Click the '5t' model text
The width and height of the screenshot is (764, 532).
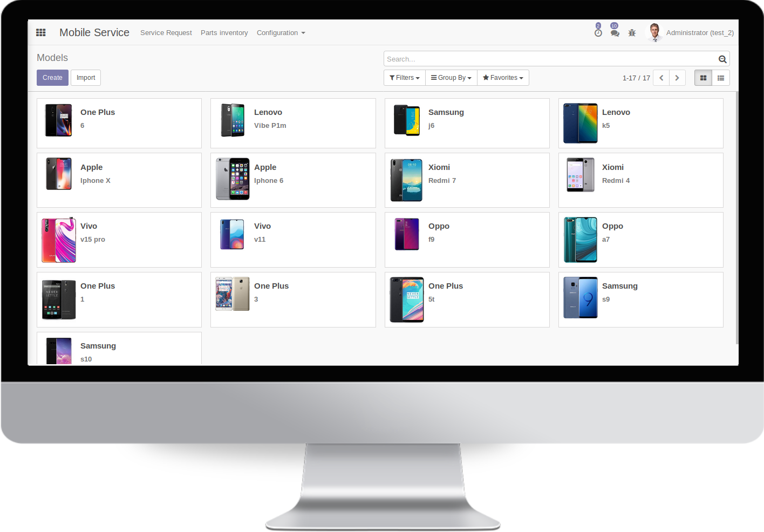coord(432,299)
